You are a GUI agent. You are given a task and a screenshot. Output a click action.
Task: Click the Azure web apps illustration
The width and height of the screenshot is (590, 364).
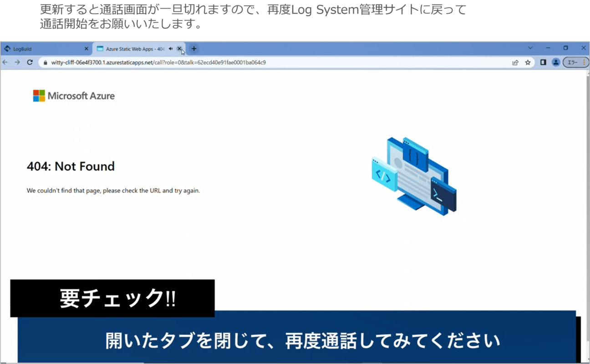(414, 176)
